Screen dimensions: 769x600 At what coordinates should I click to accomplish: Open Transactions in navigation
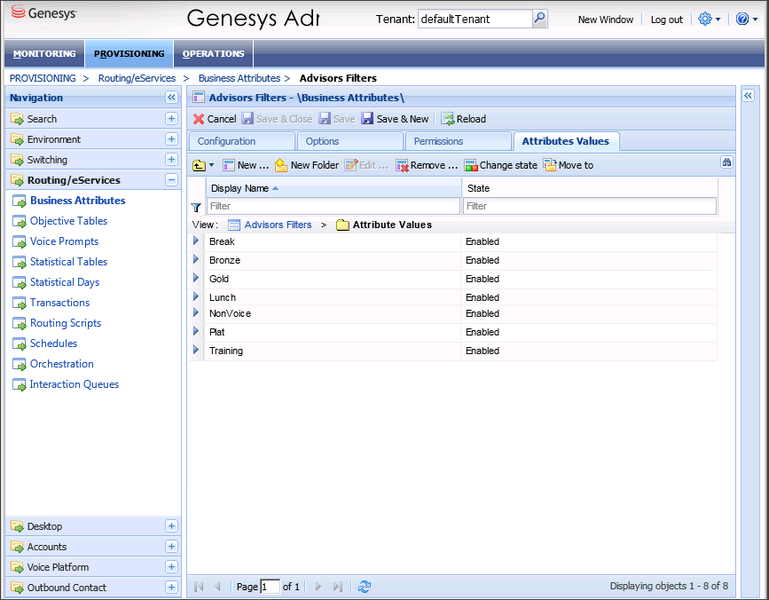[x=60, y=302]
